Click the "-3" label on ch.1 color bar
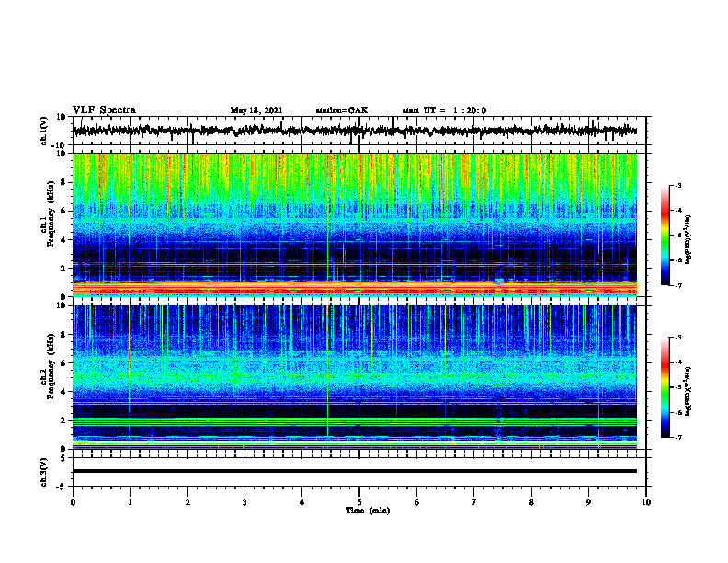Viewport: 728px width, 563px height. click(678, 186)
